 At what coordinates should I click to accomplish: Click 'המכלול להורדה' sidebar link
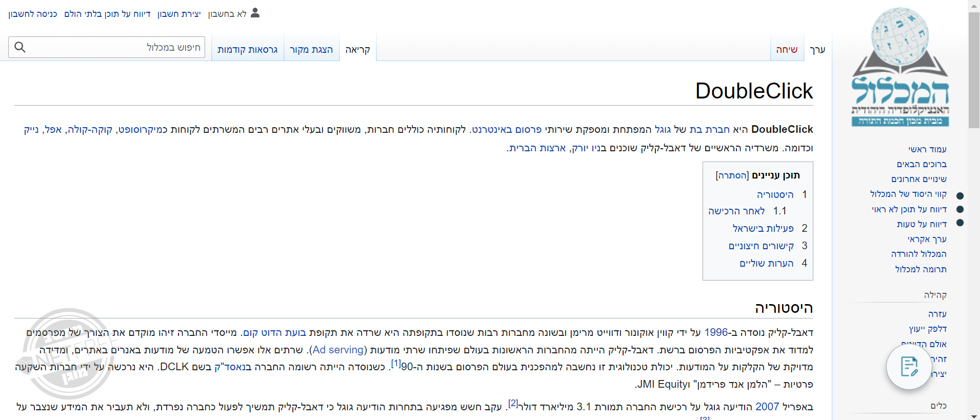919,254
